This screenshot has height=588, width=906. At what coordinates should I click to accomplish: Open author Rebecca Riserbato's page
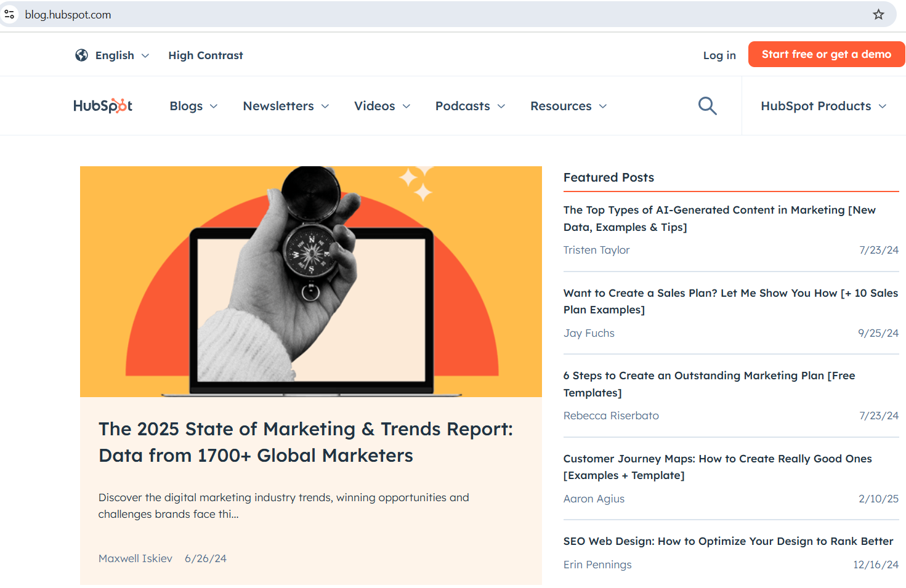click(x=611, y=416)
